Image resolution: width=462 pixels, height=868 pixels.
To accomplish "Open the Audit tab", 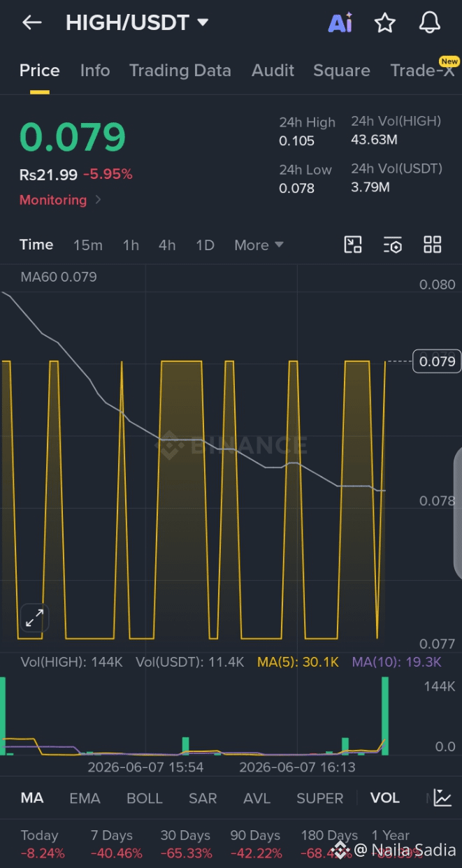I will (273, 71).
